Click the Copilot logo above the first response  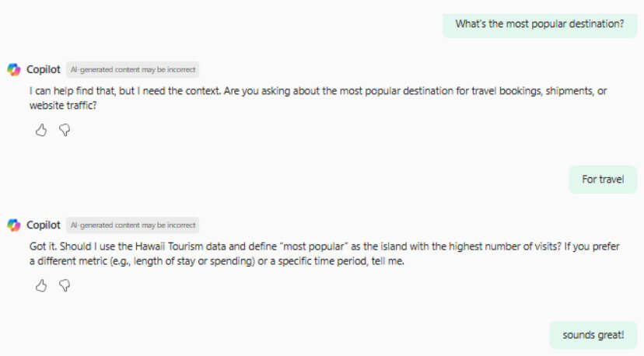[x=14, y=69]
